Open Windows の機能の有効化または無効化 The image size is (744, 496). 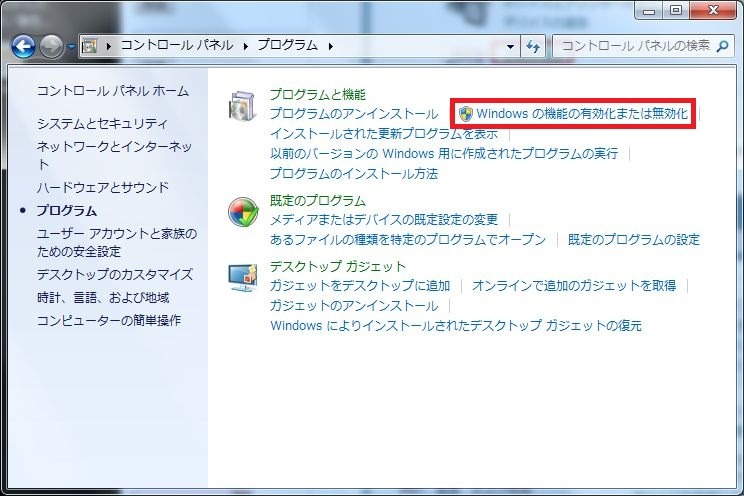[x=582, y=113]
